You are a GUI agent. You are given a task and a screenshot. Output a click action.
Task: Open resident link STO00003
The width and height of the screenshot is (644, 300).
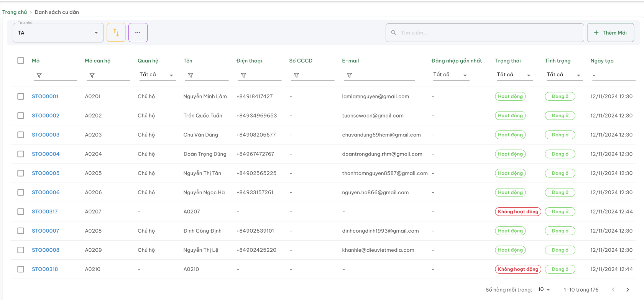(x=46, y=135)
